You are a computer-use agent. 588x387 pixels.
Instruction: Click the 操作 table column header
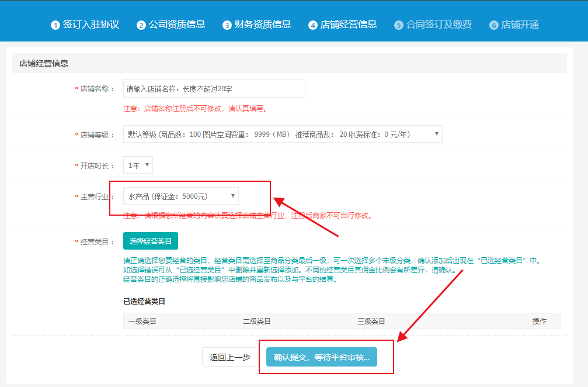point(539,321)
